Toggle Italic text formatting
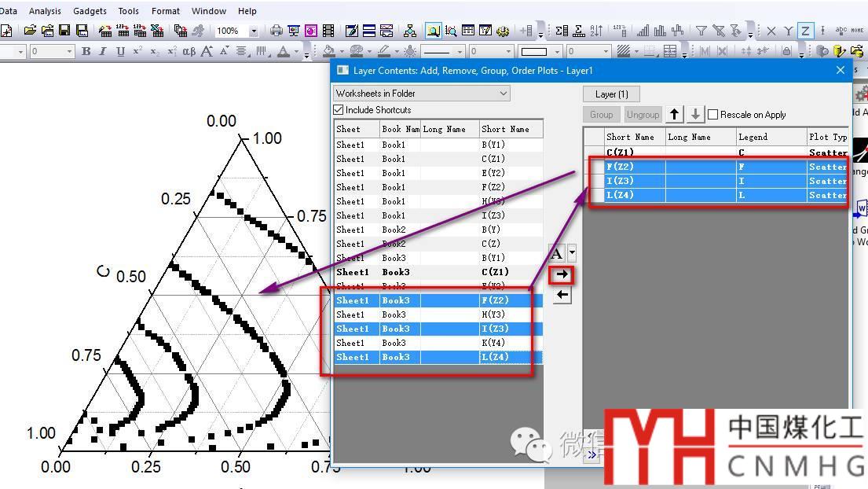Image resolution: width=868 pixels, height=489 pixels. click(x=103, y=52)
